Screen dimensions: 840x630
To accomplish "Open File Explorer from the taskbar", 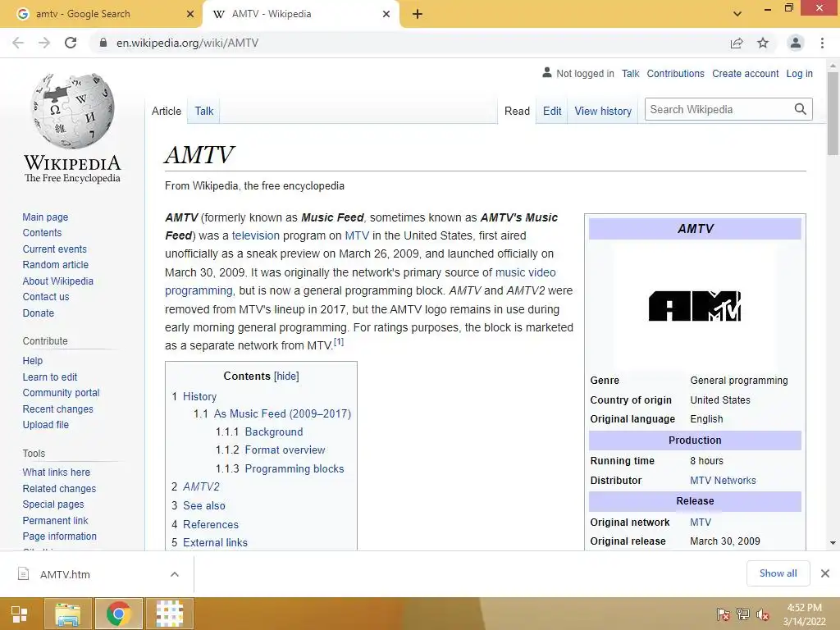I will (x=69, y=614).
